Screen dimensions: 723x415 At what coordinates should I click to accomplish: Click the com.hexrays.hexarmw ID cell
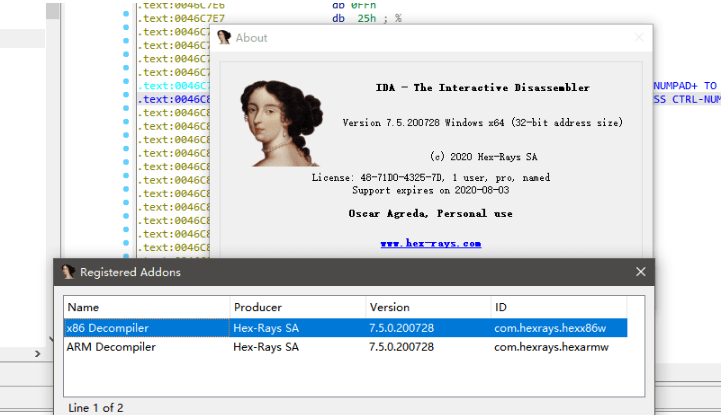551,347
